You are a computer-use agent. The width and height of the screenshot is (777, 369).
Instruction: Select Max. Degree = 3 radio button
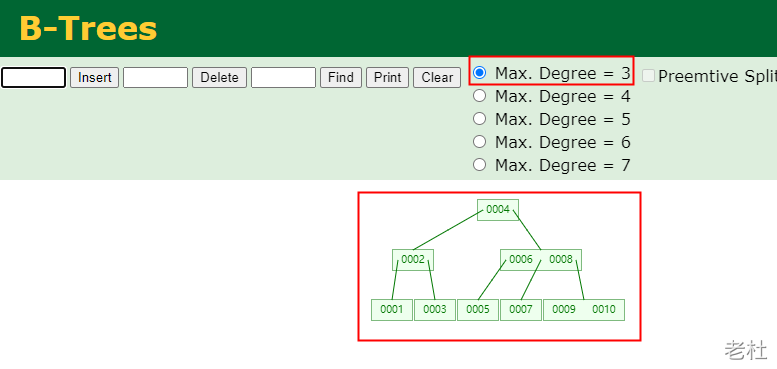(x=479, y=73)
